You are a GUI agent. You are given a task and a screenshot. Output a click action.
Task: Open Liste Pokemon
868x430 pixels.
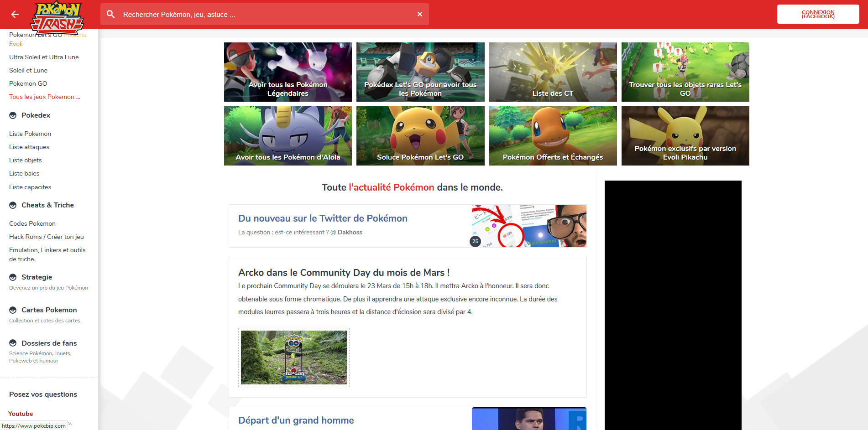30,134
